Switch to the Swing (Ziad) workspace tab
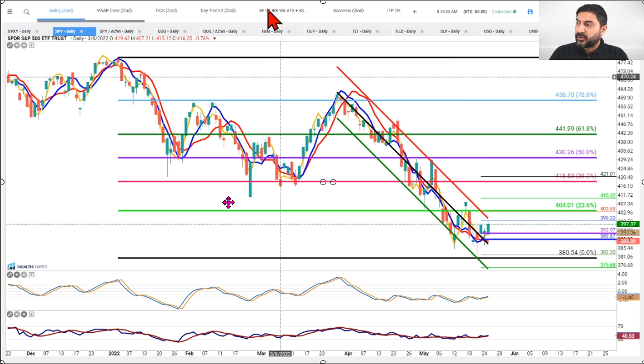Image resolution: width=644 pixels, height=364 pixels. point(61,11)
